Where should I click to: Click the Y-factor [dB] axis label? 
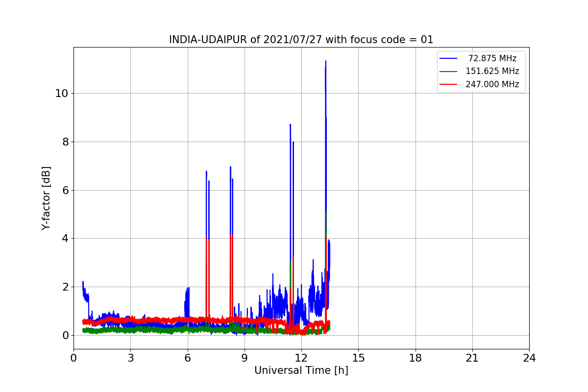coord(47,198)
